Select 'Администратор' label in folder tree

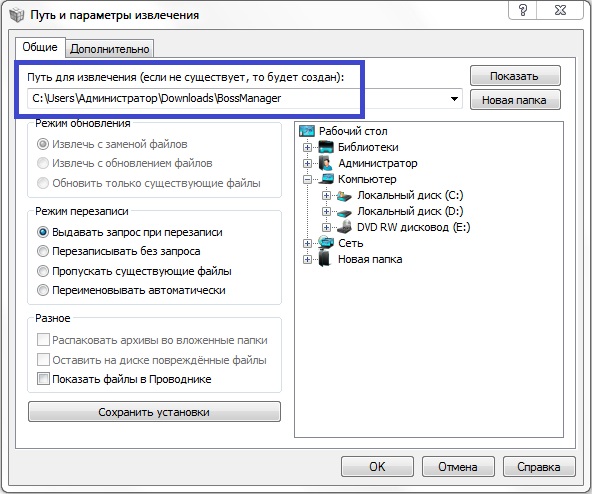pyautogui.click(x=378, y=163)
